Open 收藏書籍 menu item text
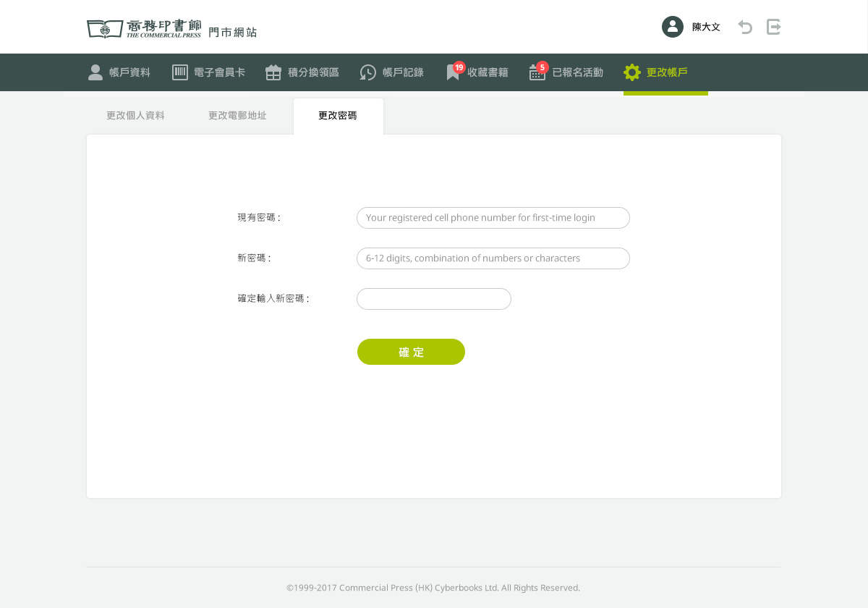The width and height of the screenshot is (868, 608). (488, 72)
